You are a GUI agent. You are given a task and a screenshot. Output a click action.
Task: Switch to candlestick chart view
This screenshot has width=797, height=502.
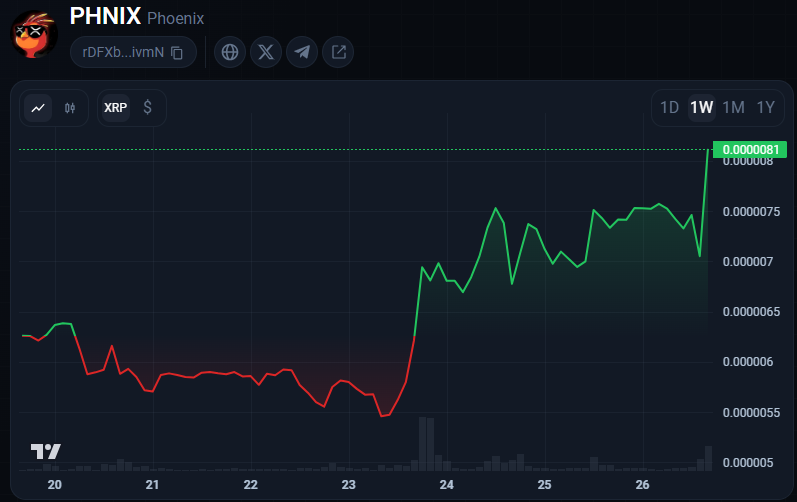pyautogui.click(x=70, y=108)
